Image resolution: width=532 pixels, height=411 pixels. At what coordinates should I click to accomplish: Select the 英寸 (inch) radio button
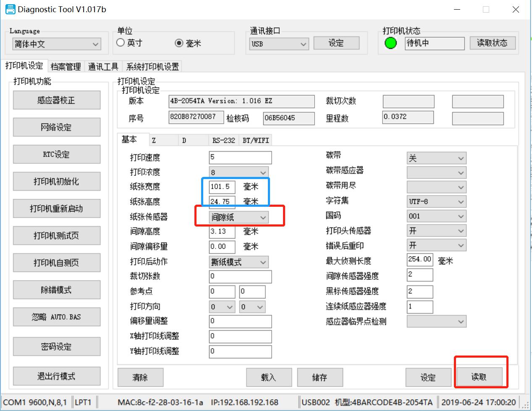121,42
